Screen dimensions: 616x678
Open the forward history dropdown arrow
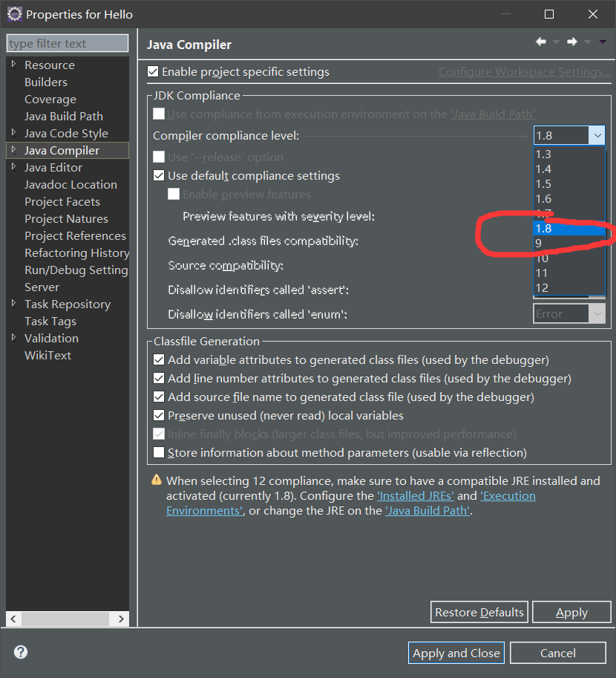(588, 42)
